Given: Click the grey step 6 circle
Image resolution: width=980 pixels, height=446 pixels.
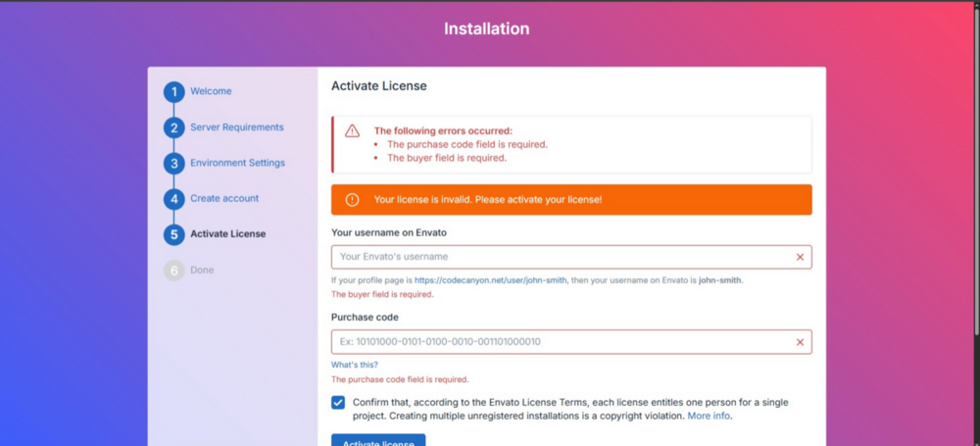Looking at the screenshot, I should pos(174,271).
